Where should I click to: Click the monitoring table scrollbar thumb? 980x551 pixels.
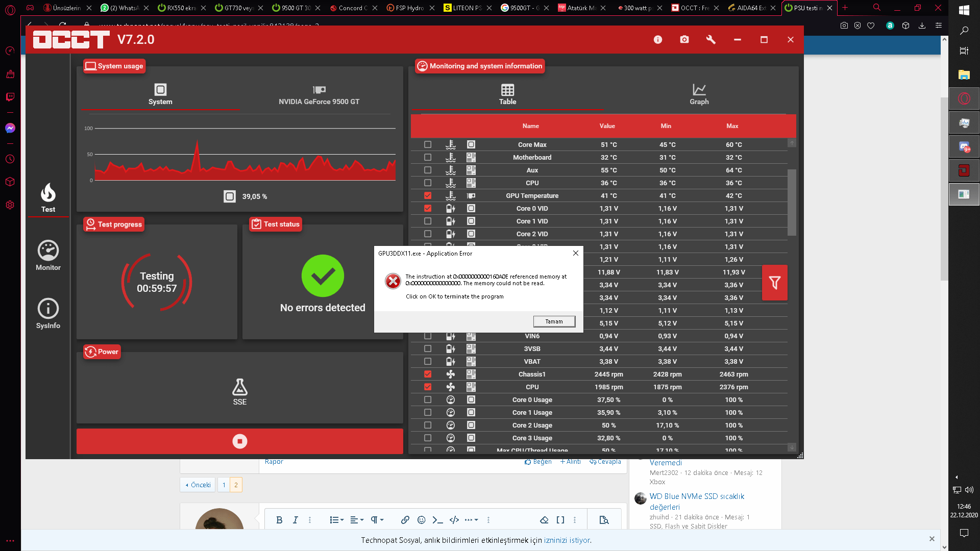(792, 202)
